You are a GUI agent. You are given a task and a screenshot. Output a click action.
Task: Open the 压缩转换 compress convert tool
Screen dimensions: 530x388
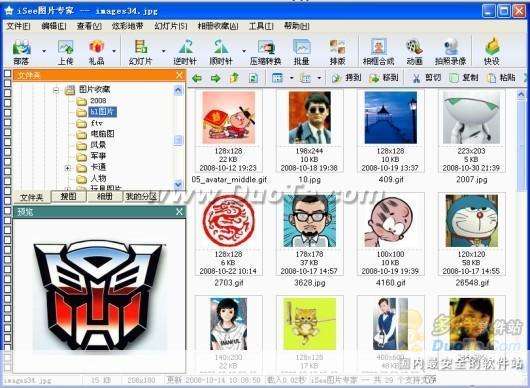click(266, 52)
